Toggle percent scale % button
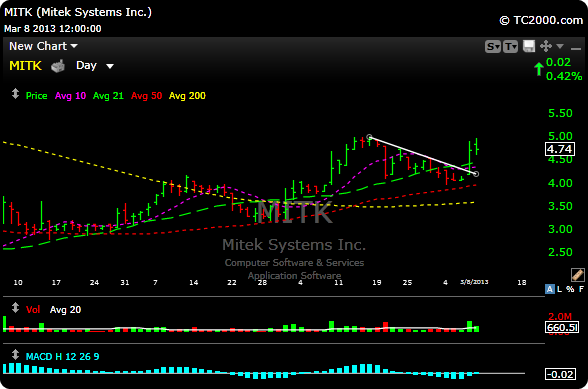This screenshot has height=389, width=588. [x=570, y=289]
